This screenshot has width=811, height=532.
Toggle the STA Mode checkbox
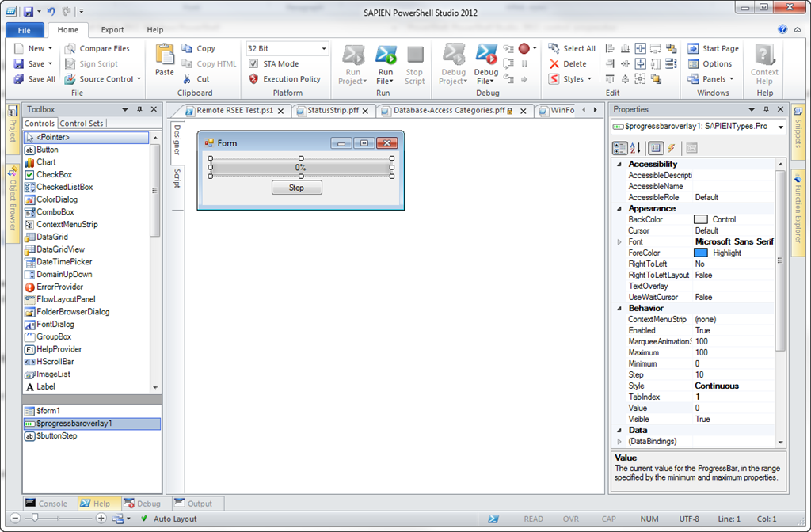253,63
